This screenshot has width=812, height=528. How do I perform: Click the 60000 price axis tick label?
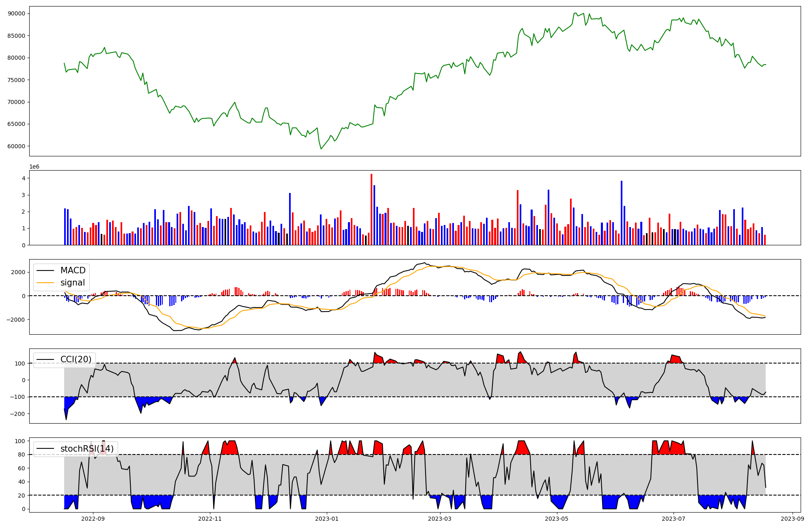(x=16, y=146)
